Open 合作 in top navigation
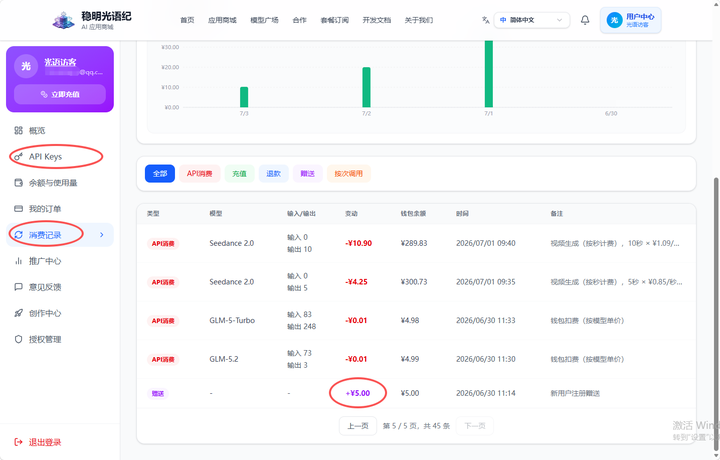This screenshot has height=460, width=720. point(299,20)
